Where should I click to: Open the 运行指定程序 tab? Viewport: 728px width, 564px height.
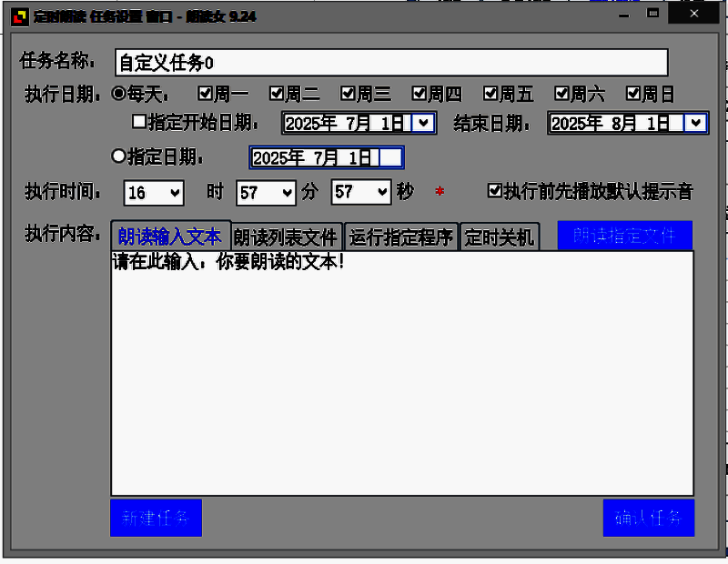click(401, 237)
